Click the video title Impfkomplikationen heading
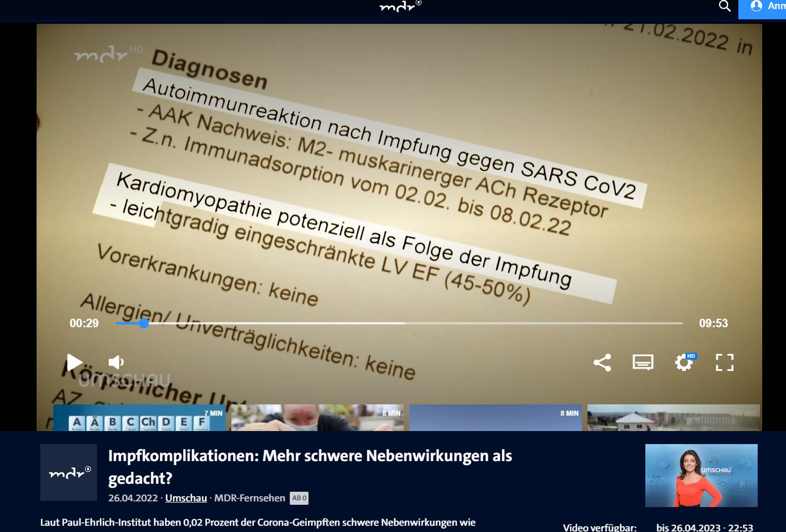The width and height of the screenshot is (786, 532). click(310, 467)
